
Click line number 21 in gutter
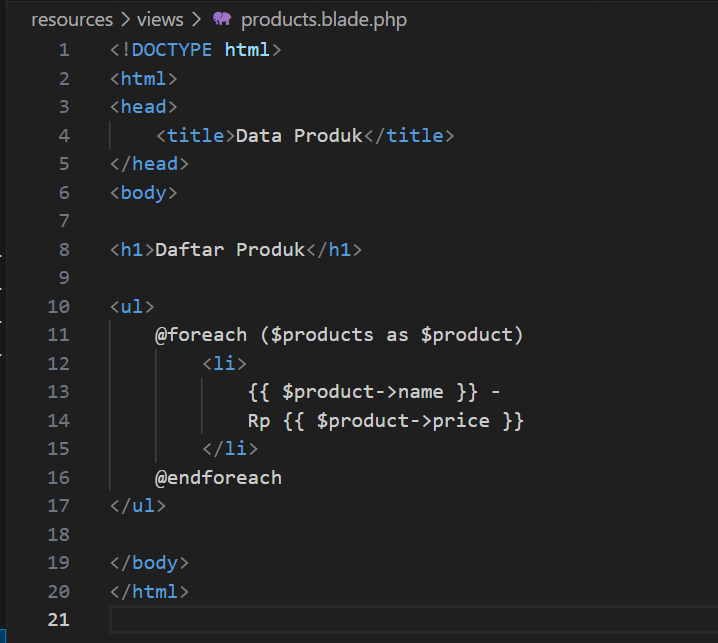click(59, 620)
